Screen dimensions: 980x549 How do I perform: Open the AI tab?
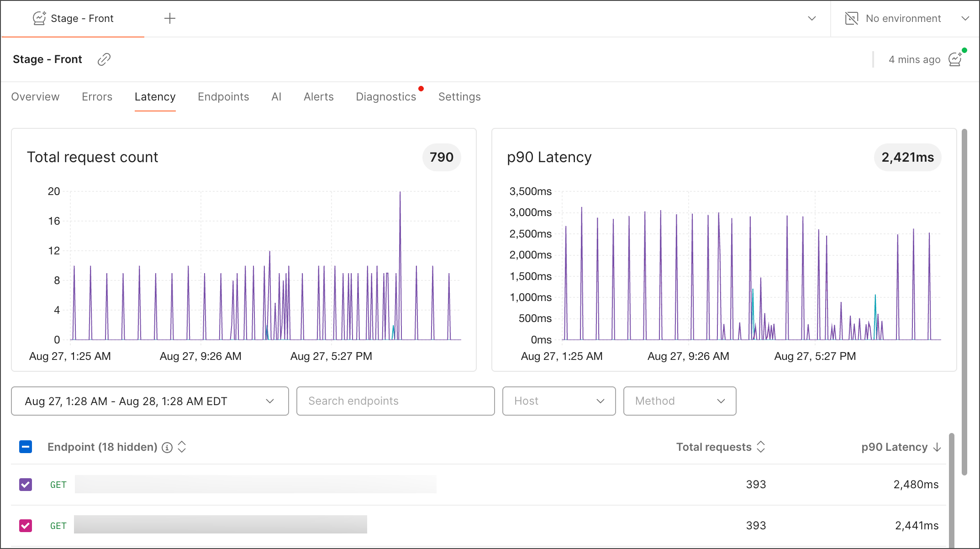coord(276,97)
